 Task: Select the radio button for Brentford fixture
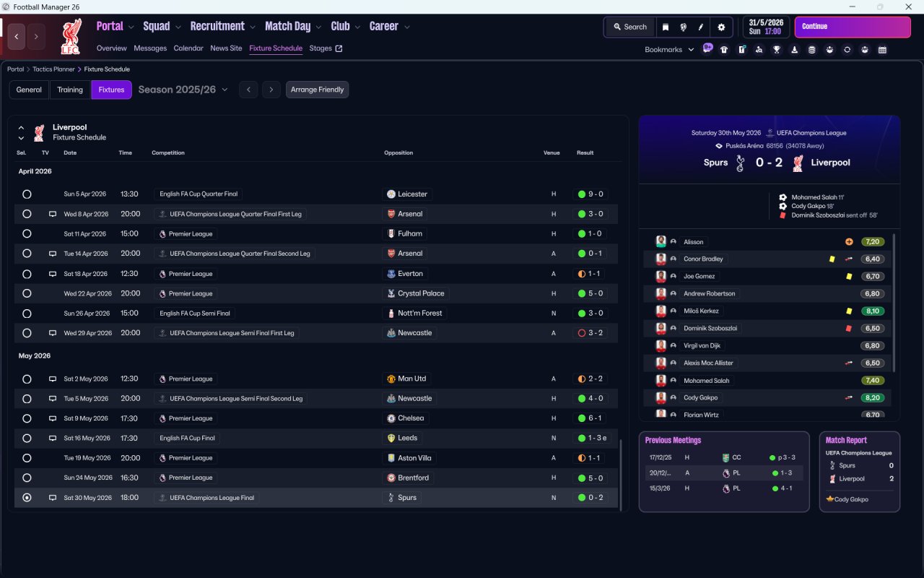[27, 478]
